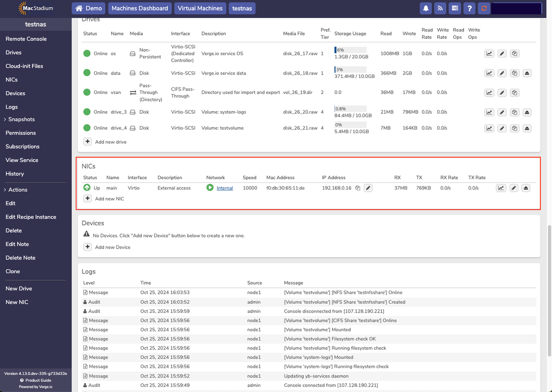Click Clone in the sidebar
Viewport: 552px width, 392px height.
pyautogui.click(x=13, y=271)
